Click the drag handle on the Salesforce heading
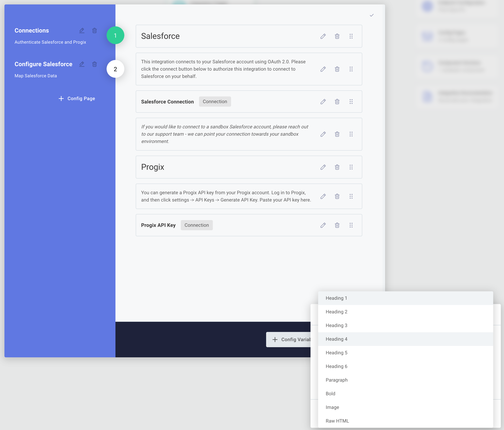 (x=351, y=36)
